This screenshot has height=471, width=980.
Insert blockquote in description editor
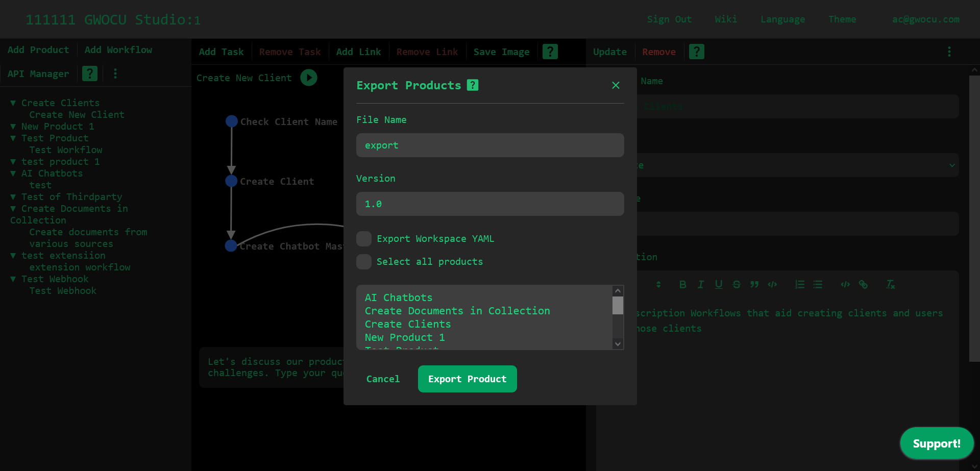[x=754, y=285]
